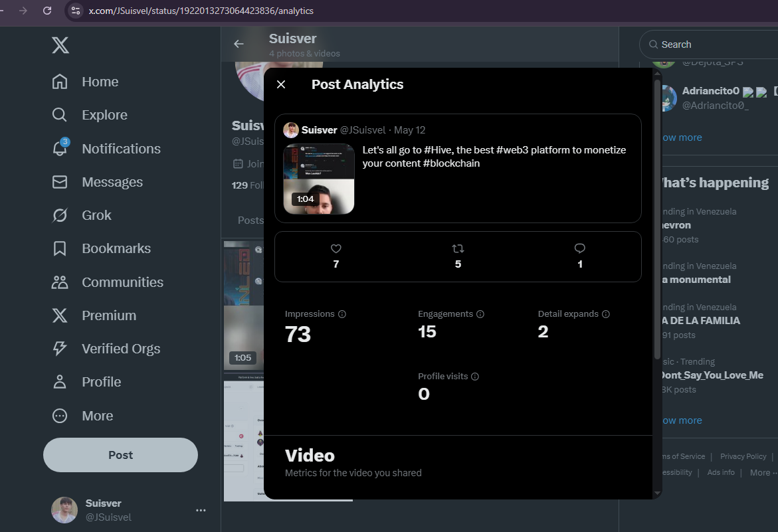Click the Messages envelope icon
The width and height of the screenshot is (778, 532).
[x=60, y=182]
